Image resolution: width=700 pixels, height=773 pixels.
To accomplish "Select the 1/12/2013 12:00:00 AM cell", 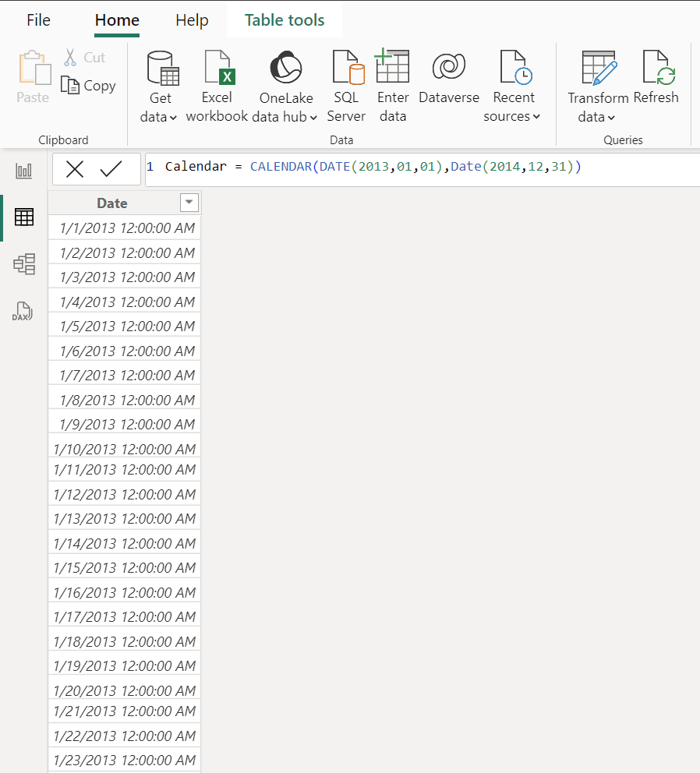I will click(x=124, y=494).
